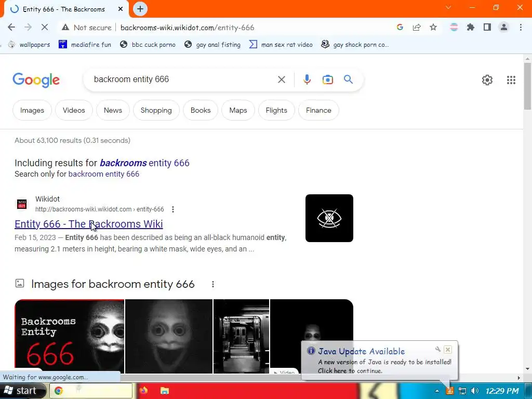Switch to the Maps results tab
Viewport: 532px width, 399px height.
tap(238, 110)
